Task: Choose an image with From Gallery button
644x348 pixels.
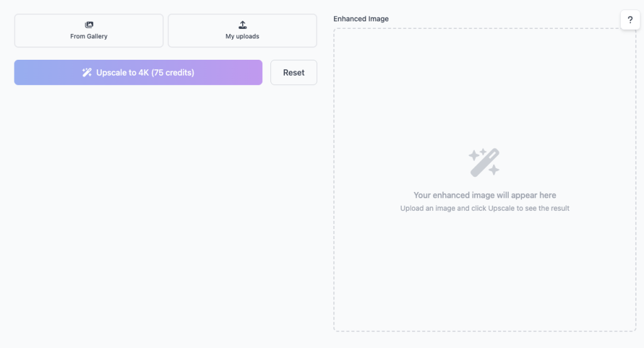Action: coord(89,31)
